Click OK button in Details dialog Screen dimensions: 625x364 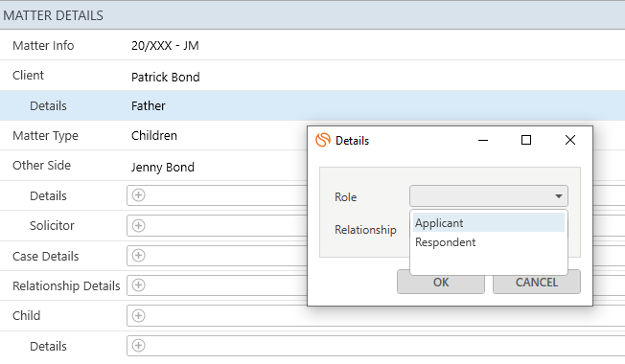[x=441, y=283]
